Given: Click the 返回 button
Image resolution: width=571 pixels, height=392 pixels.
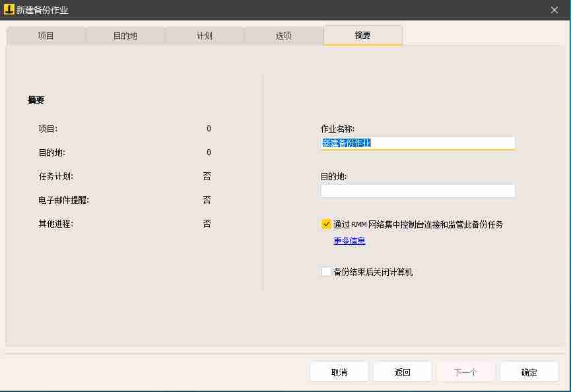Looking at the screenshot, I should (402, 372).
